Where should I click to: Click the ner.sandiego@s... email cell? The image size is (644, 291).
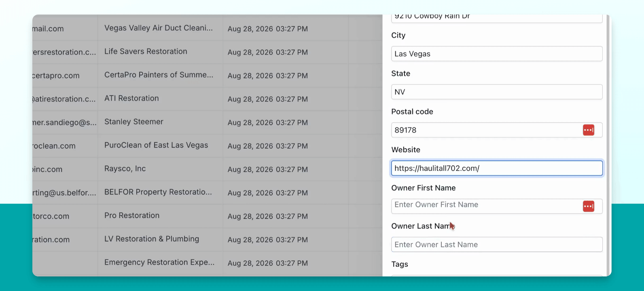click(x=65, y=122)
